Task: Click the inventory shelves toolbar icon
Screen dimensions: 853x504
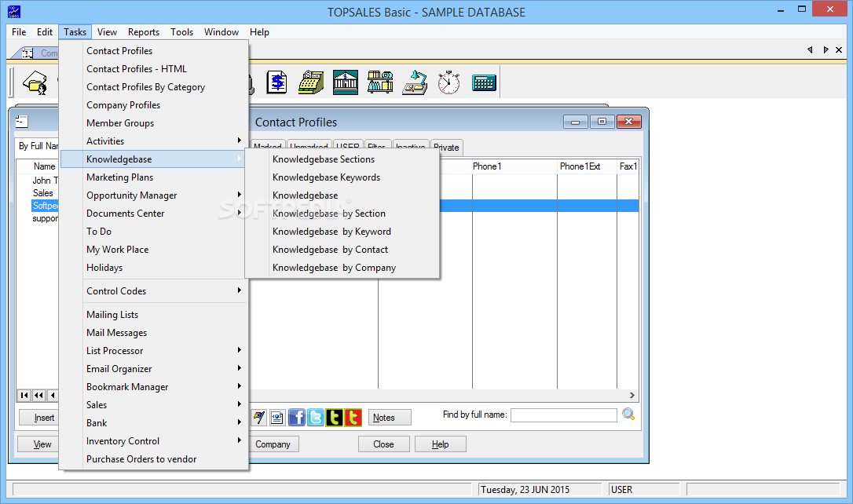Action: [x=380, y=82]
